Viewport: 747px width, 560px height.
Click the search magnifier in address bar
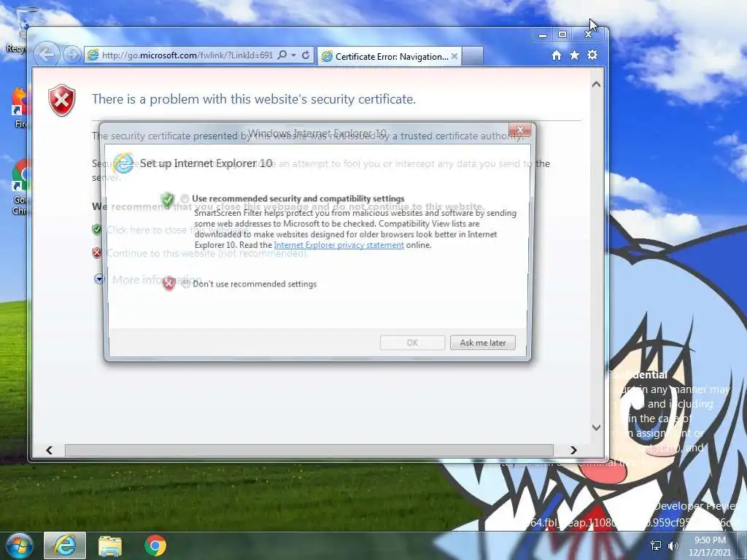tap(282, 55)
